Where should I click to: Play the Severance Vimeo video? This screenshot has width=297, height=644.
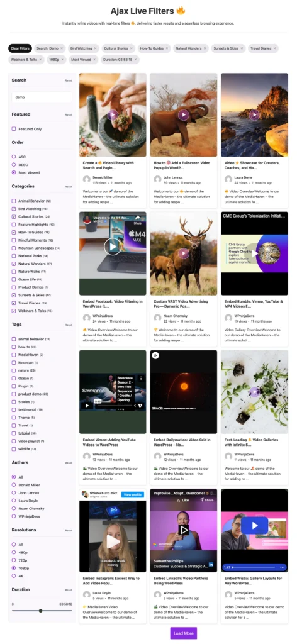pos(87,406)
